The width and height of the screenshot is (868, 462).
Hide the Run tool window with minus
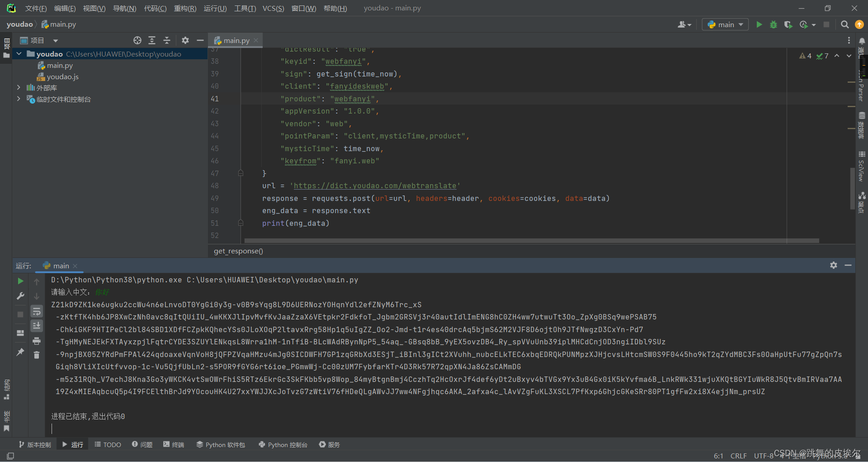point(848,265)
